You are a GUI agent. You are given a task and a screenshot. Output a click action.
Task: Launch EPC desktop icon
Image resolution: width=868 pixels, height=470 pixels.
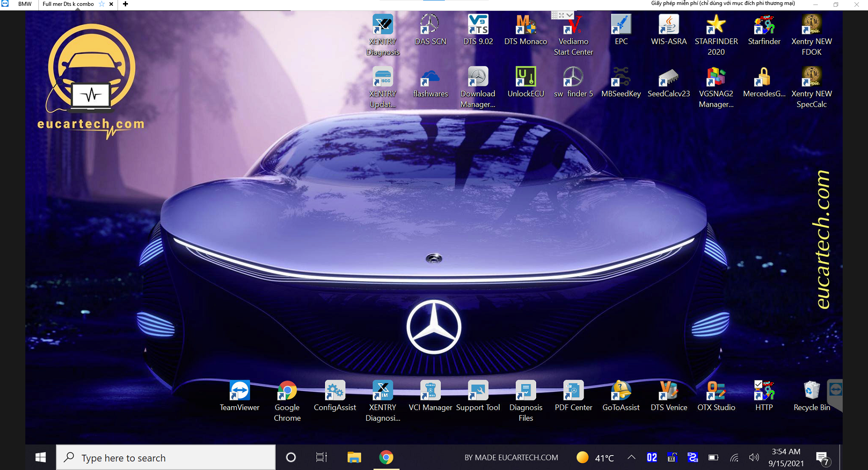tap(621, 30)
